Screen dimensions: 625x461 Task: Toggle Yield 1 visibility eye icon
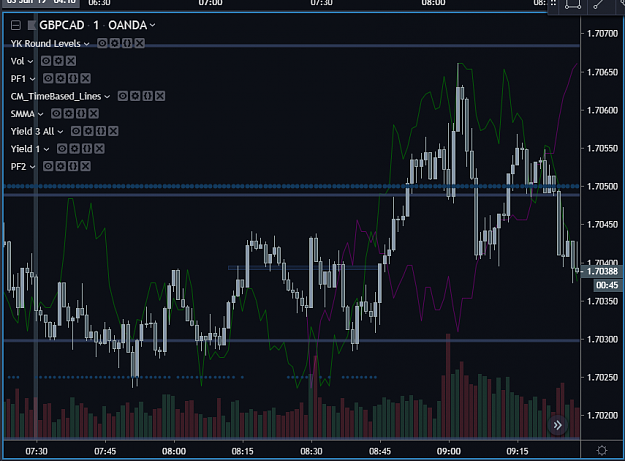click(x=62, y=148)
